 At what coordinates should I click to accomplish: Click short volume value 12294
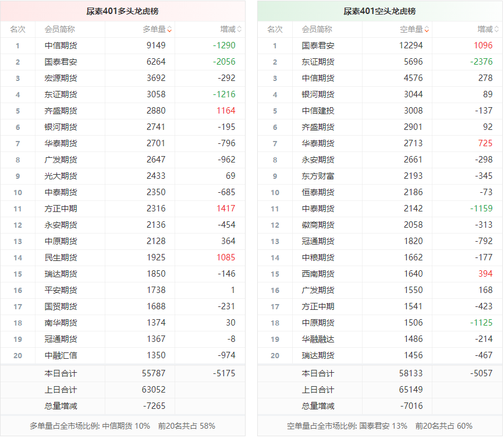pyautogui.click(x=411, y=45)
